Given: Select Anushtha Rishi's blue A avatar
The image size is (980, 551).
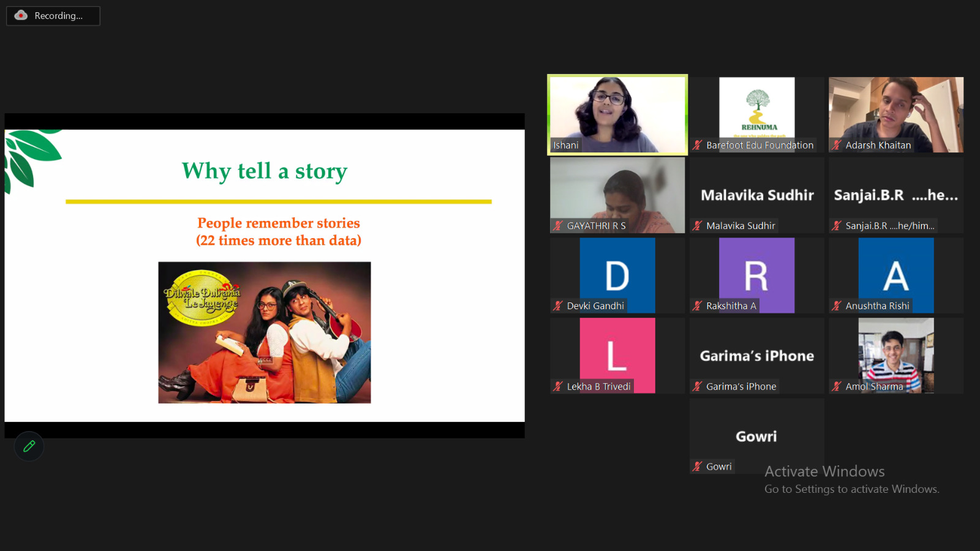Looking at the screenshot, I should pos(896,275).
